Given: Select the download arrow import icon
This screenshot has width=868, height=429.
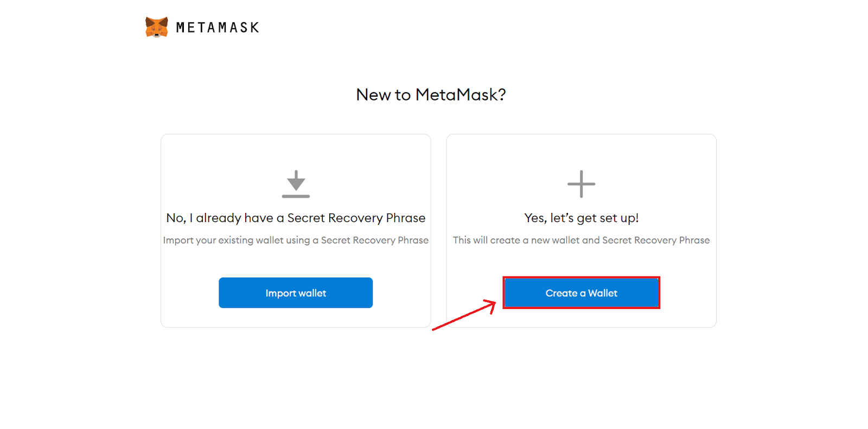Looking at the screenshot, I should (x=296, y=184).
